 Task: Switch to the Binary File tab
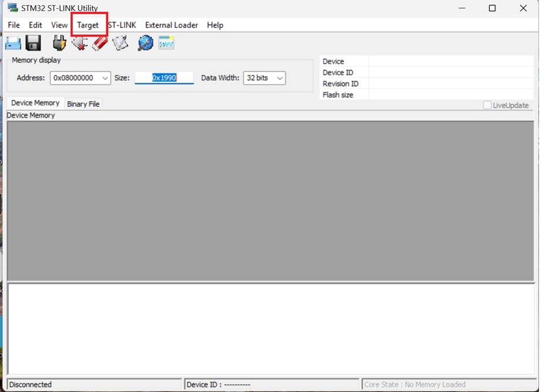[x=83, y=104]
